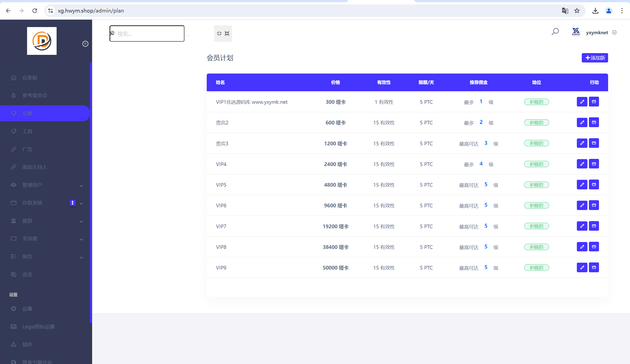Bookmark this page with the star icon

577,11
